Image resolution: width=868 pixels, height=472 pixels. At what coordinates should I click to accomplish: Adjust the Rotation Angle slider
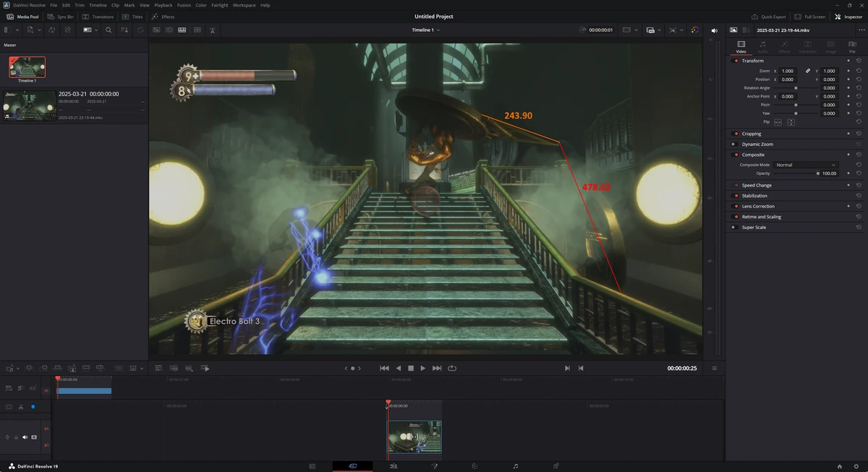pyautogui.click(x=796, y=87)
